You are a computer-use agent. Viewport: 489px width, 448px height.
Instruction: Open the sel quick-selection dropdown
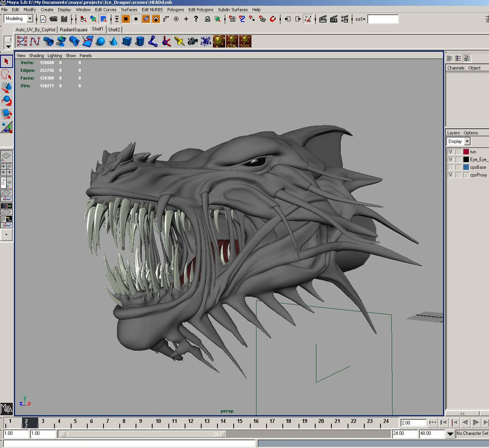coord(360,19)
